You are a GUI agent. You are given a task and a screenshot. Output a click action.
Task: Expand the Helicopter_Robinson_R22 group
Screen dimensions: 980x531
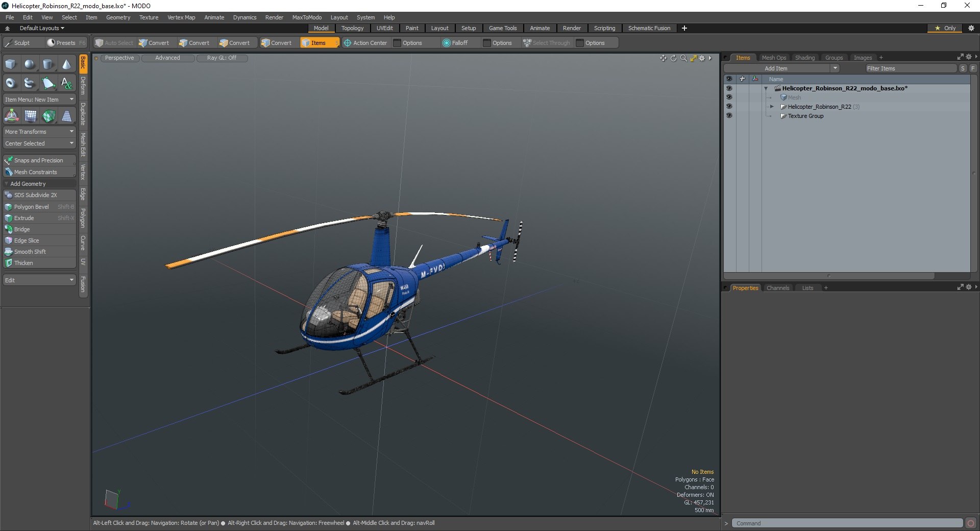click(x=772, y=107)
